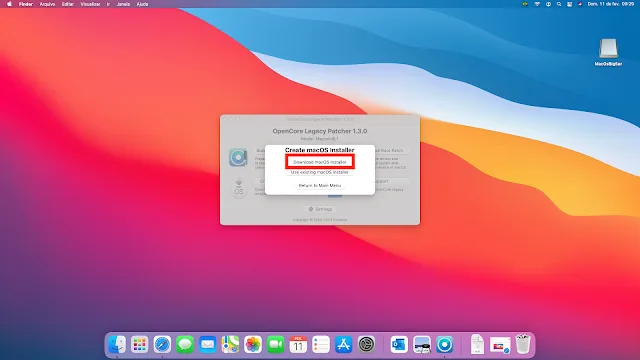The height and width of the screenshot is (360, 640).
Task: Click the accessibility status icon in menu bar
Action: tap(548, 4)
